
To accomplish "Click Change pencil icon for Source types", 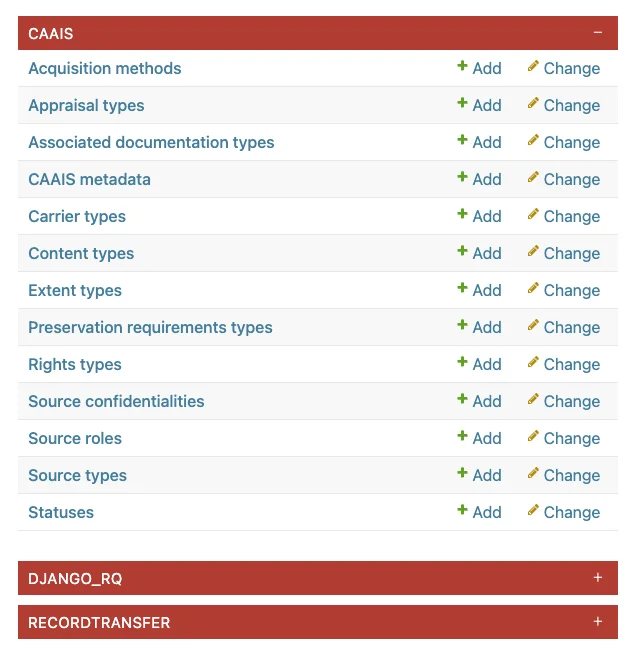I will coord(533,473).
